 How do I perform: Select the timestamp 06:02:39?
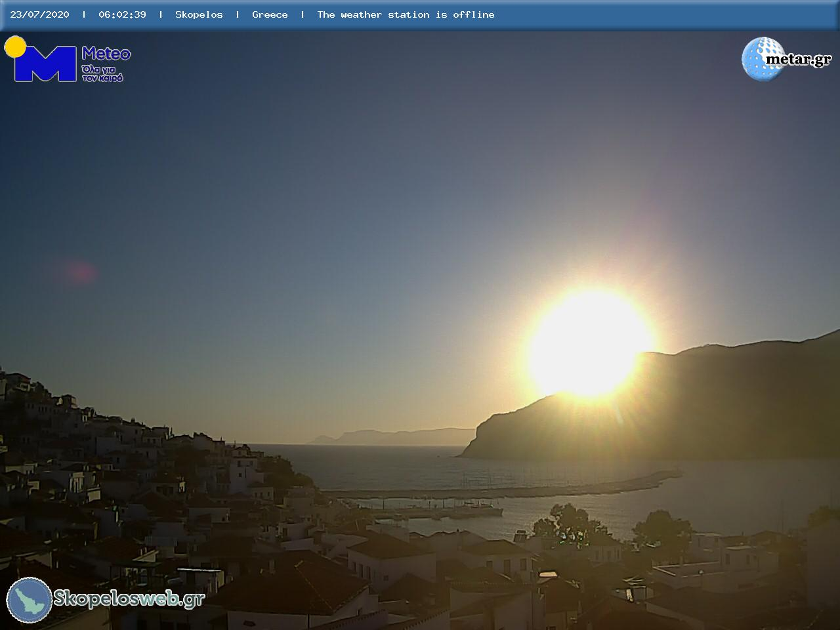pyautogui.click(x=122, y=14)
